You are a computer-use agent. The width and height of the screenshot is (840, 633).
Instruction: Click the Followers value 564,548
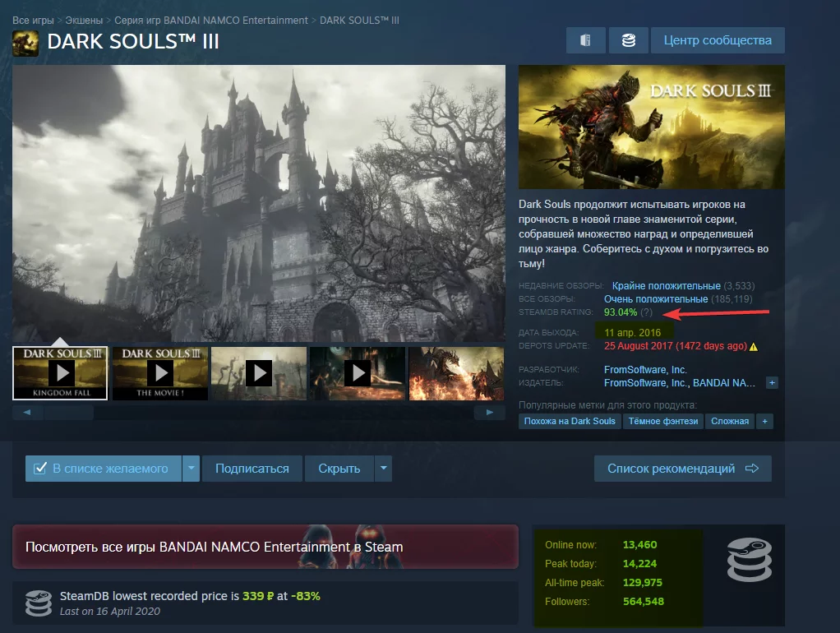coord(644,602)
